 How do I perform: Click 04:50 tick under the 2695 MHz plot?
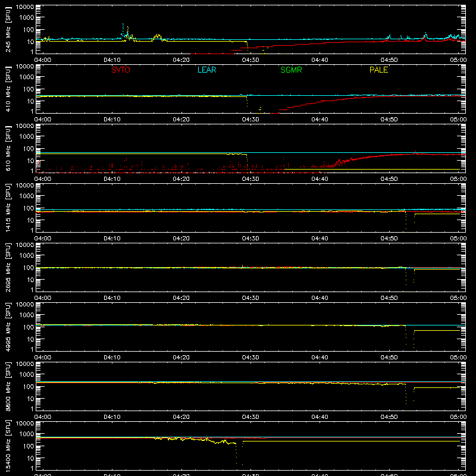tap(389, 298)
